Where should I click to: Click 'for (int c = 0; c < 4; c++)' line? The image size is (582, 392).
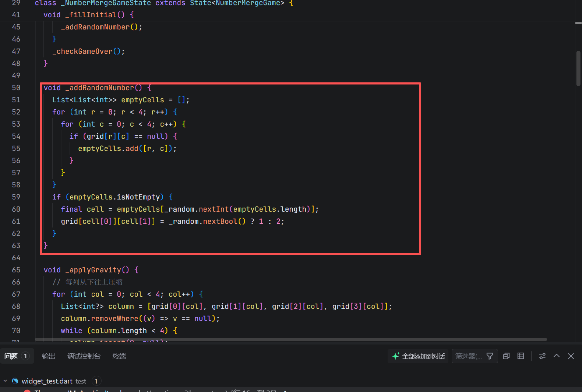tap(123, 124)
